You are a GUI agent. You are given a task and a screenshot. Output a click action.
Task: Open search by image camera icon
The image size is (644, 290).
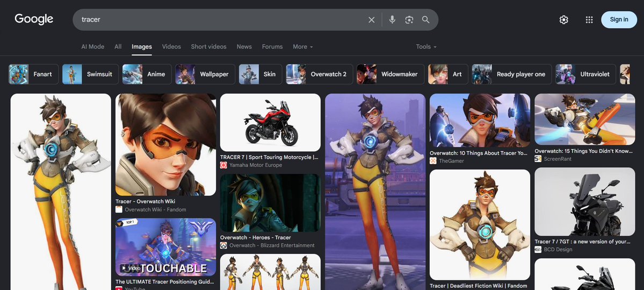(409, 20)
